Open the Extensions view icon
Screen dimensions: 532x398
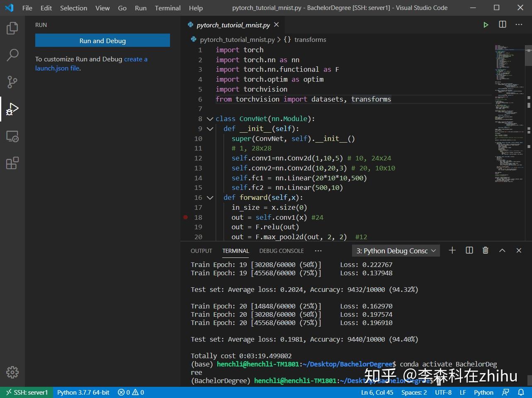coord(12,163)
